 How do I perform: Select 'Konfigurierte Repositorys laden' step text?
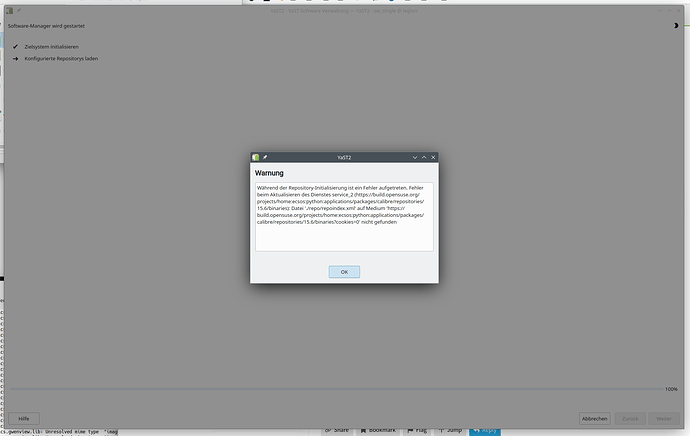point(61,59)
